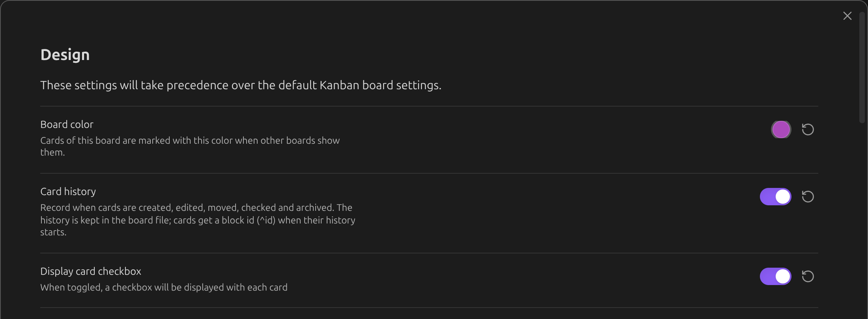Disable the Card history toggle

click(775, 197)
